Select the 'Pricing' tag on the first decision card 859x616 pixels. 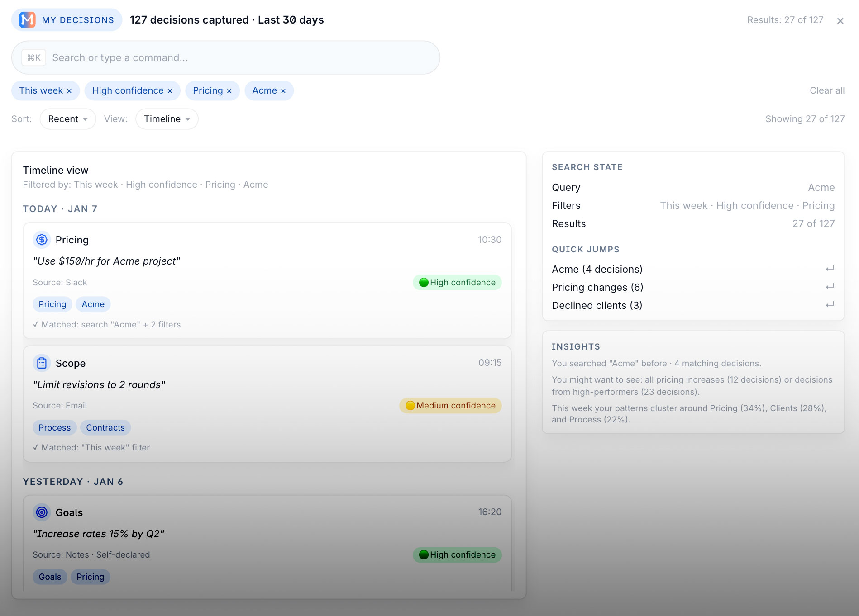(x=52, y=304)
